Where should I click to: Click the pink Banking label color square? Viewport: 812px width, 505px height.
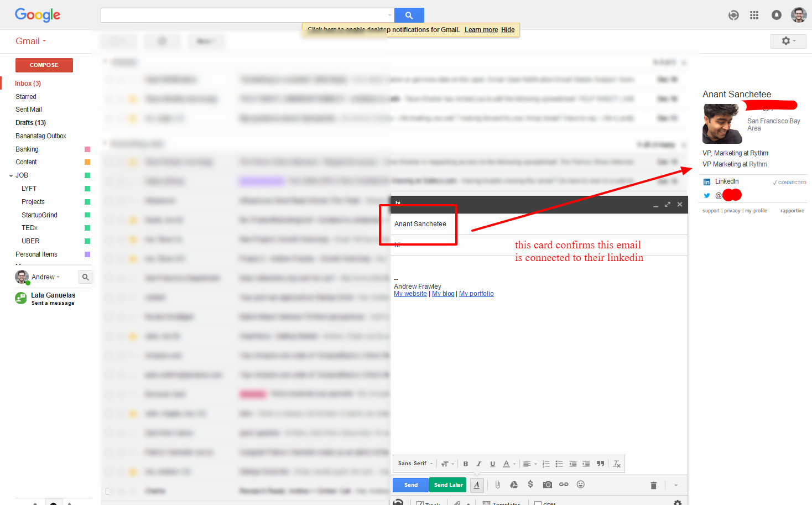click(x=87, y=149)
